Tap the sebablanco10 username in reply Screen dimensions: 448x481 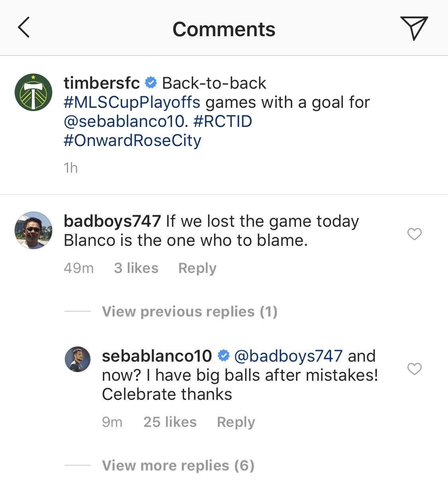(x=157, y=356)
